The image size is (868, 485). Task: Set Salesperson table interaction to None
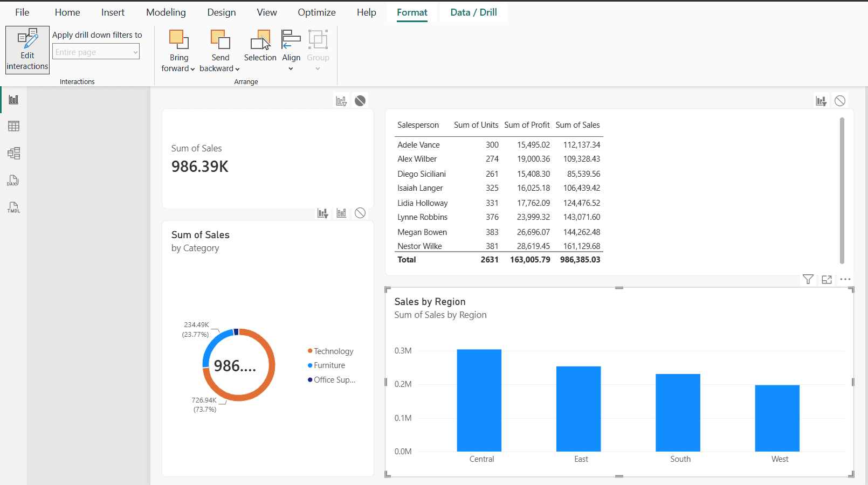[840, 101]
